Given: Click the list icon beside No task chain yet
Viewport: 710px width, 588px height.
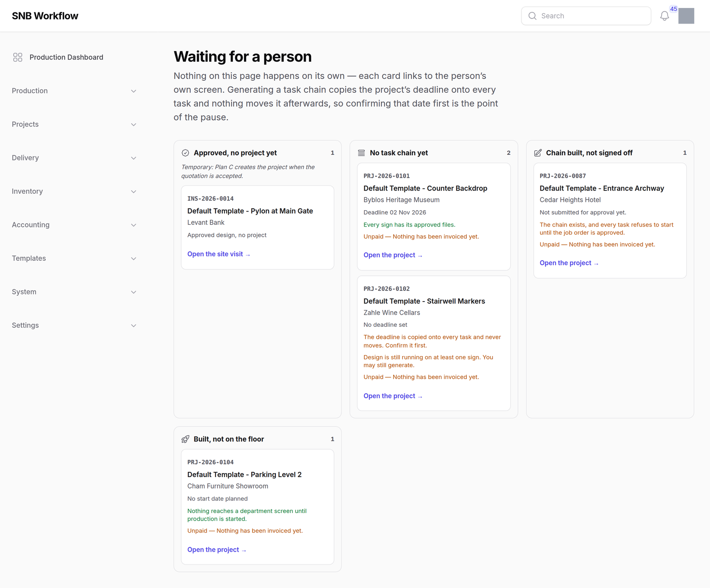Looking at the screenshot, I should pos(362,153).
